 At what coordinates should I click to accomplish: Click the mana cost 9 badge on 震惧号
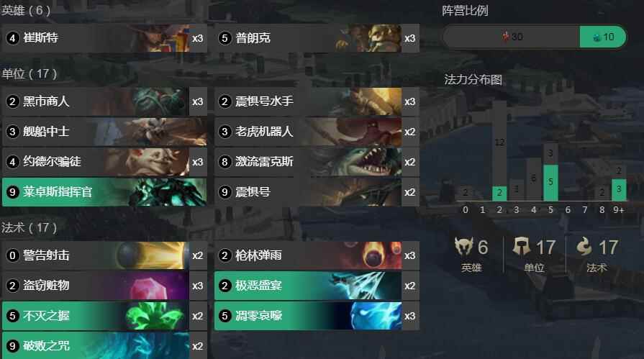[225, 192]
